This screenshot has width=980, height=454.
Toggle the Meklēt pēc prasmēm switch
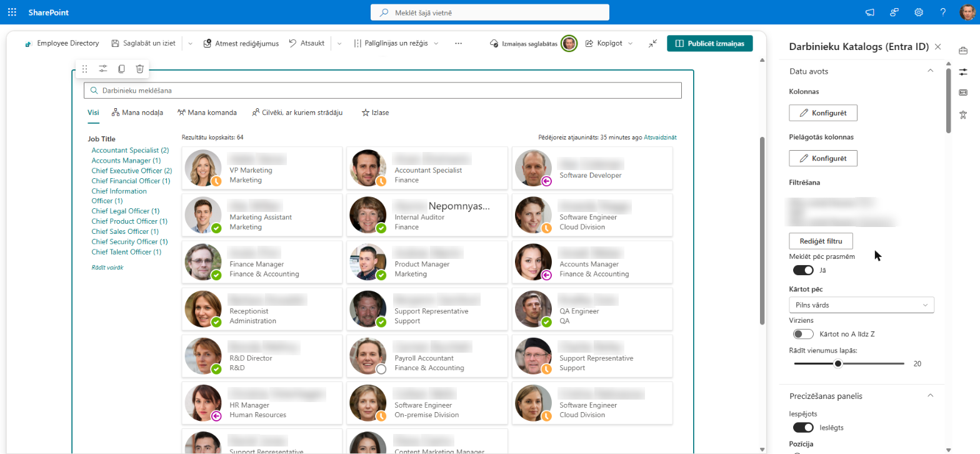tap(803, 270)
